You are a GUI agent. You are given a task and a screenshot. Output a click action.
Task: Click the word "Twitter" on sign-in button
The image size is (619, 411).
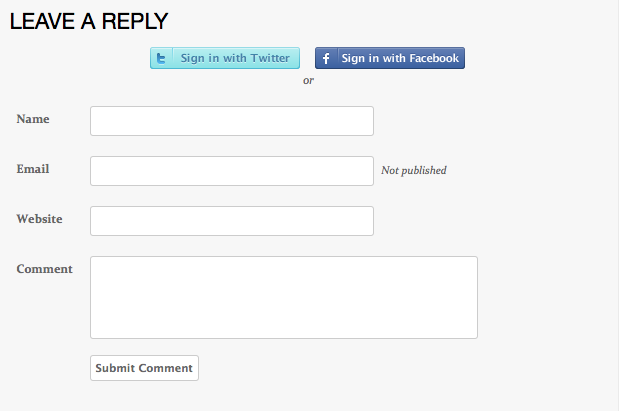pos(270,58)
